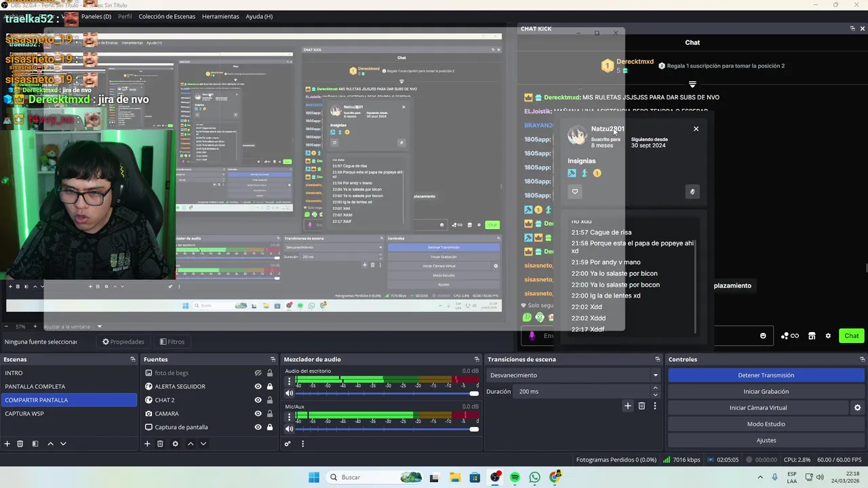Add a scene transition with plus icon
The image size is (868, 488).
[628, 406]
